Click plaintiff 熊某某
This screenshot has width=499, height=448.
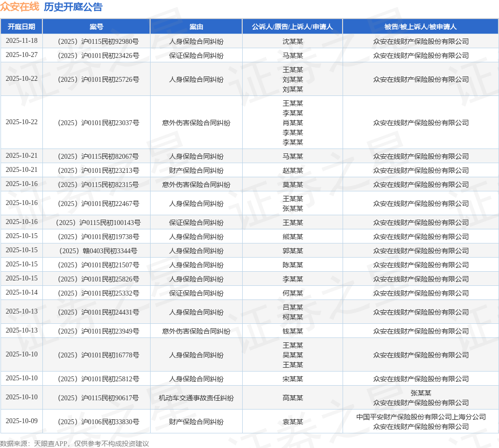pyautogui.click(x=293, y=237)
